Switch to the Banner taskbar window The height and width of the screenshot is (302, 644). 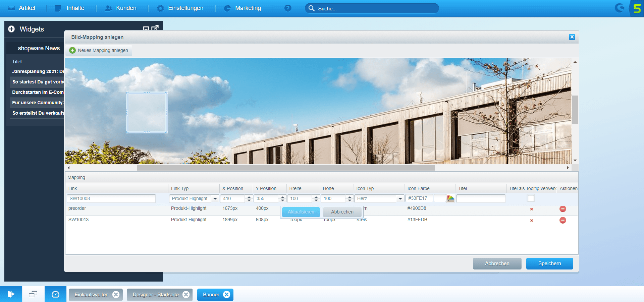(x=211, y=295)
